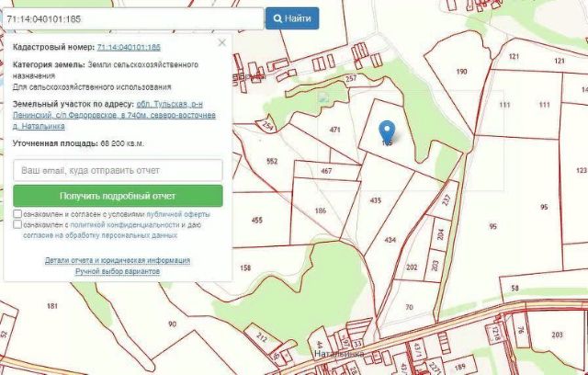Select parcel 435 on the map
Image resolution: width=588 pixels, height=375 pixels.
(x=376, y=200)
